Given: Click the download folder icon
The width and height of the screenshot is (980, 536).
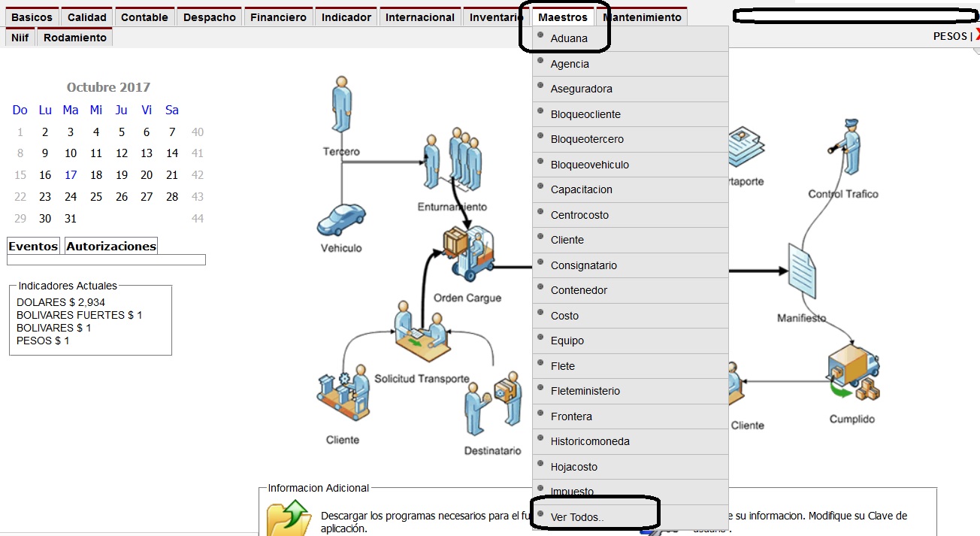Looking at the screenshot, I should [289, 517].
